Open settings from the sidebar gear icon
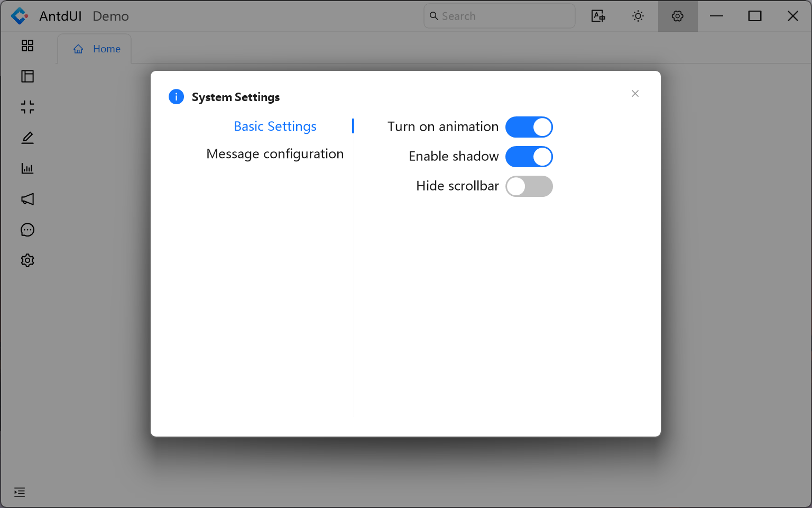This screenshot has width=812, height=508. pyautogui.click(x=27, y=260)
